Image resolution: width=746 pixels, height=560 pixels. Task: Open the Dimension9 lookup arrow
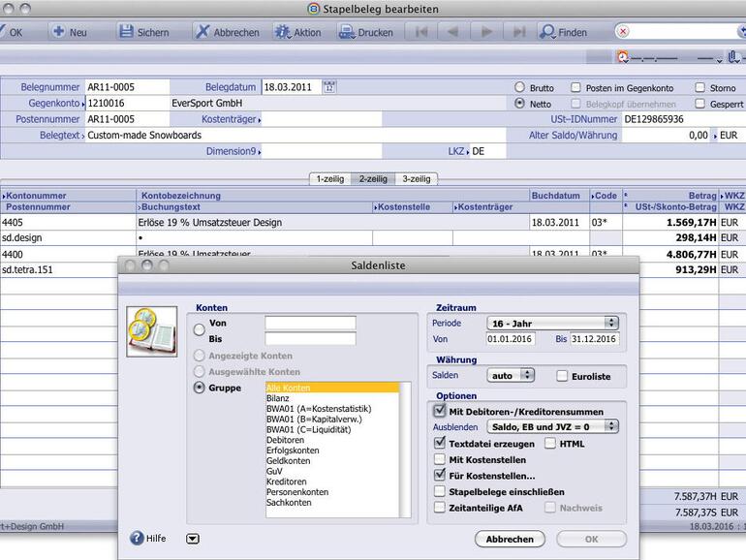coord(260,152)
